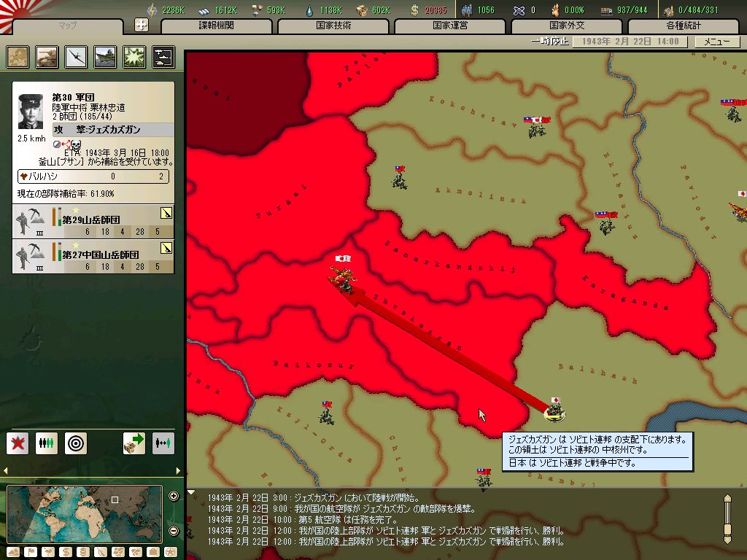
Task: Click 第29山岳師団 strength icon at right
Action: 166,213
